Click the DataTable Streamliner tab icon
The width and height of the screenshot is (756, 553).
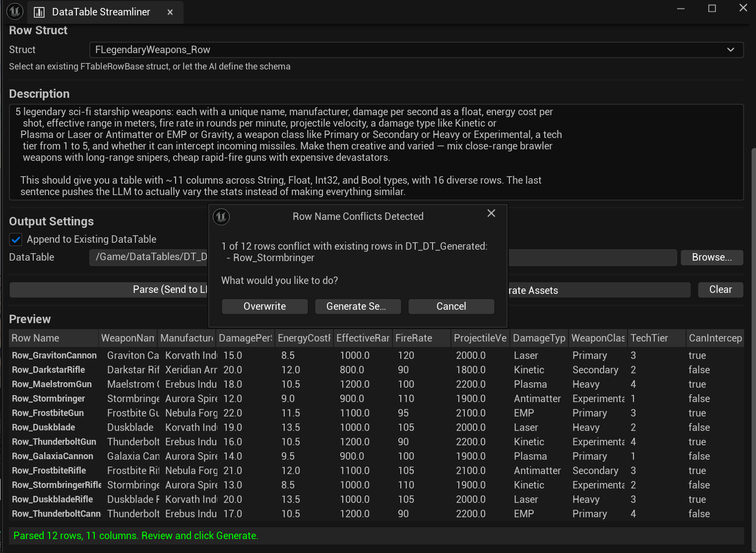[x=39, y=12]
